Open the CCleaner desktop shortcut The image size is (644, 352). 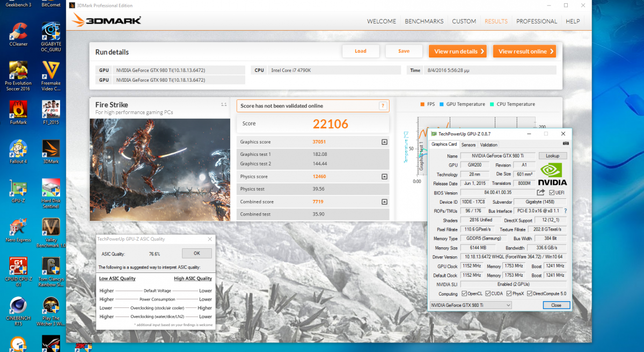pyautogui.click(x=18, y=34)
